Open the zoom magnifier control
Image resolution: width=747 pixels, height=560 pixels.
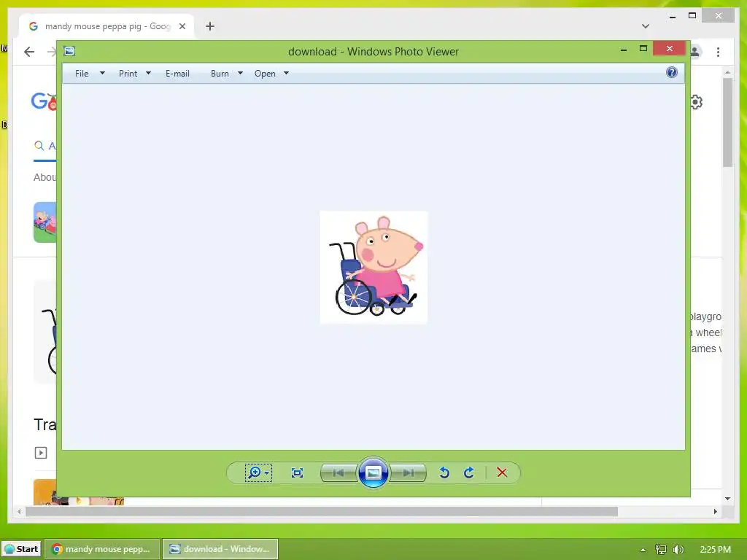pos(255,472)
